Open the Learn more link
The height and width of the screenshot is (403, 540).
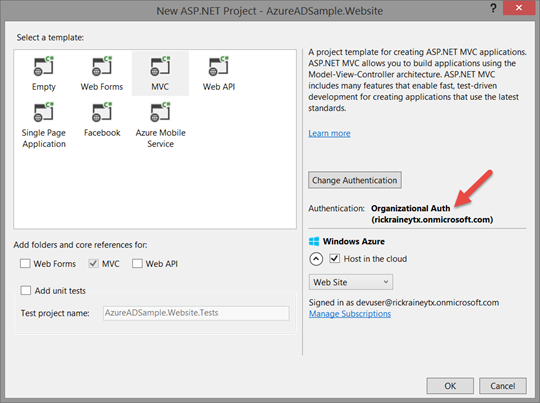[x=329, y=133]
